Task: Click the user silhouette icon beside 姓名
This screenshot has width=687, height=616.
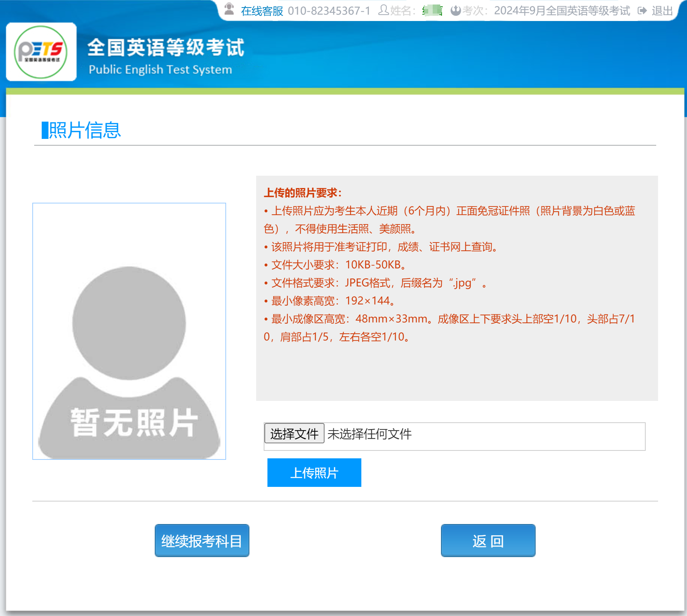Action: pos(383,10)
